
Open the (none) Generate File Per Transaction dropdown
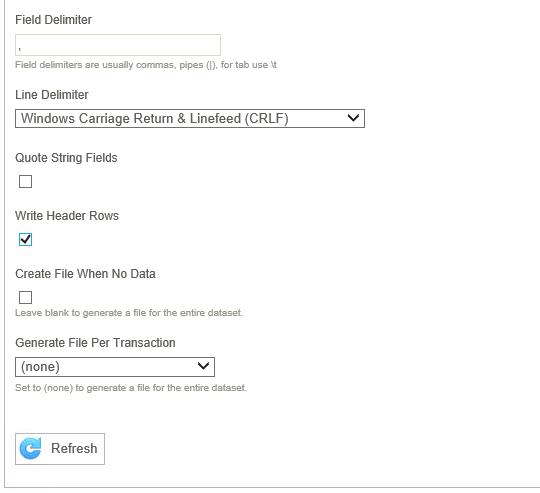point(115,367)
